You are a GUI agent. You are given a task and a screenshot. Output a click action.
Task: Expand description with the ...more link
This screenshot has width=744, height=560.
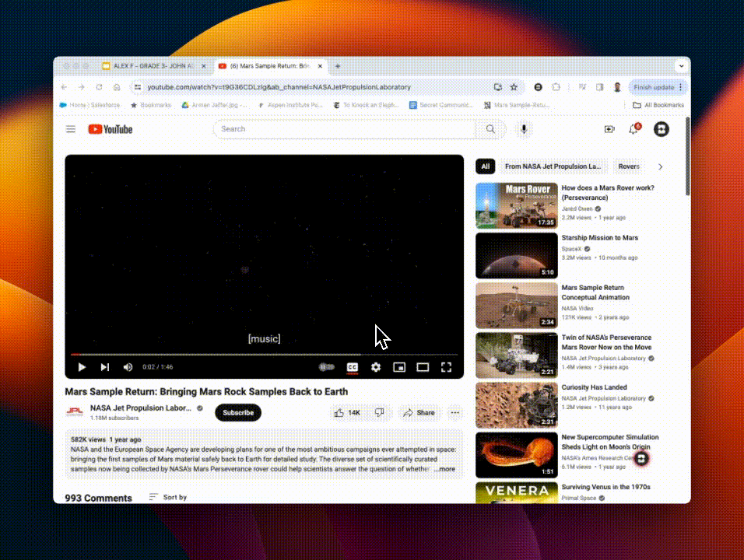click(x=445, y=469)
